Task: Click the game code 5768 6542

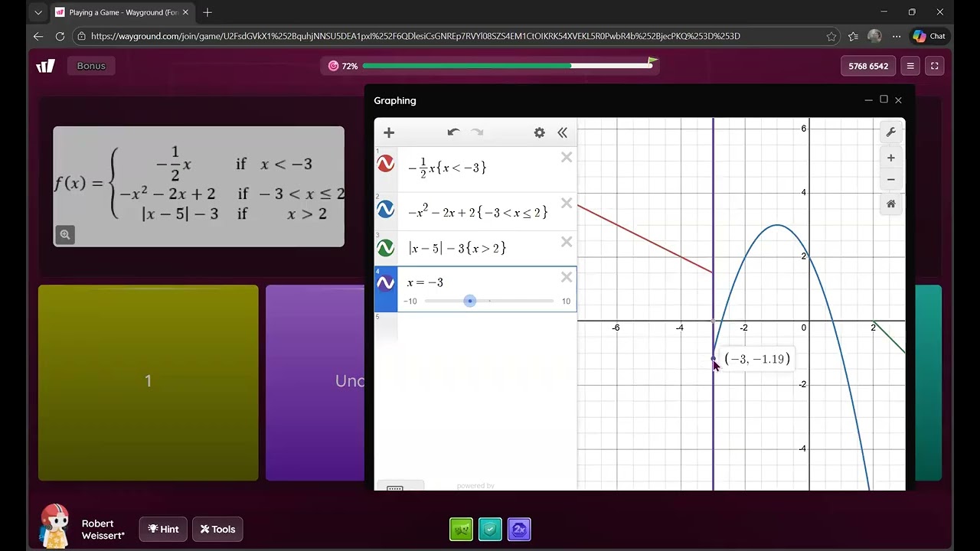Action: coord(868,66)
